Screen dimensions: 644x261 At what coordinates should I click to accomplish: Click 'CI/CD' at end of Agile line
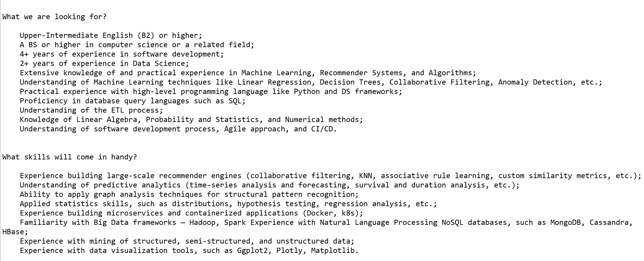click(322, 129)
